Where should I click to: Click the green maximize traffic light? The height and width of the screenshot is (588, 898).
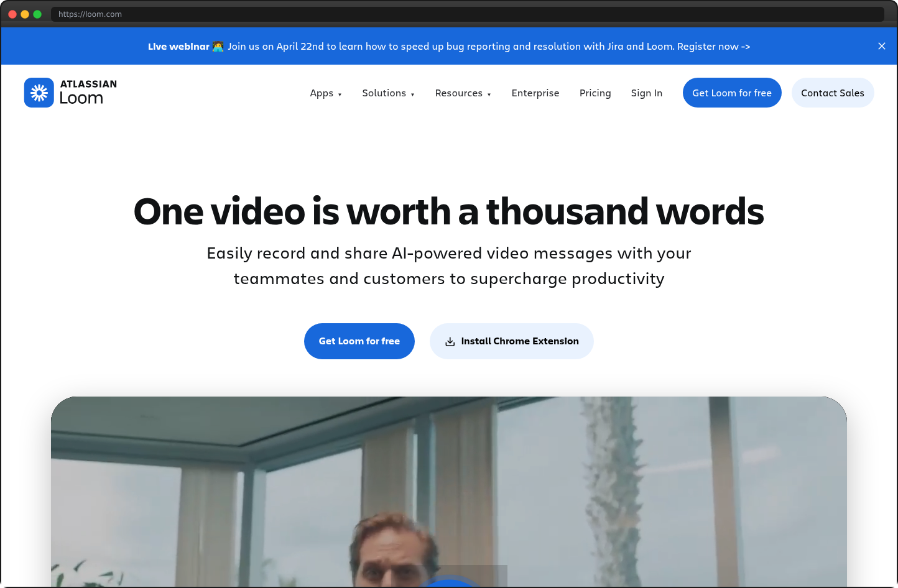click(38, 13)
